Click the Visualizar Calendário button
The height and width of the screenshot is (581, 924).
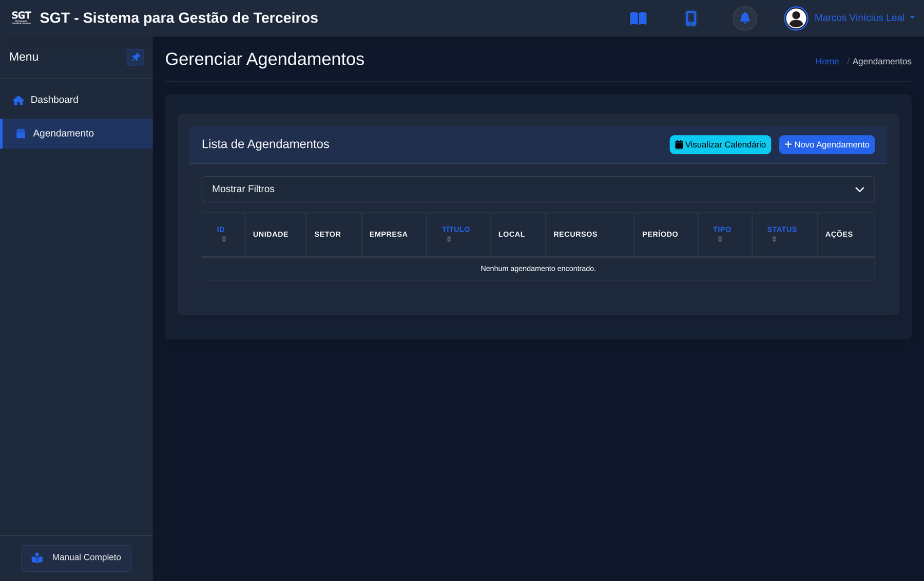coord(720,145)
